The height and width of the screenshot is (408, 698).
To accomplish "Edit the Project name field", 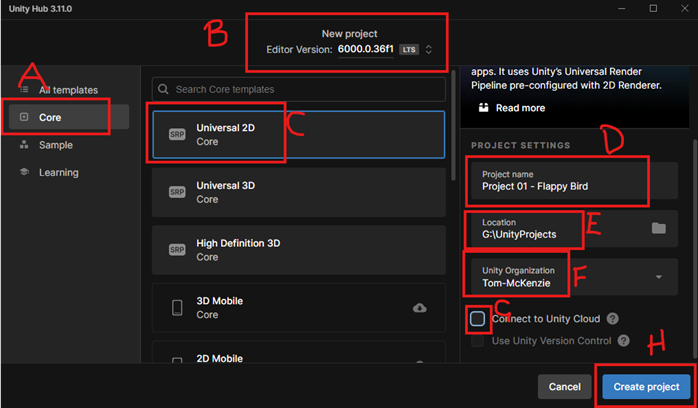I will (574, 181).
